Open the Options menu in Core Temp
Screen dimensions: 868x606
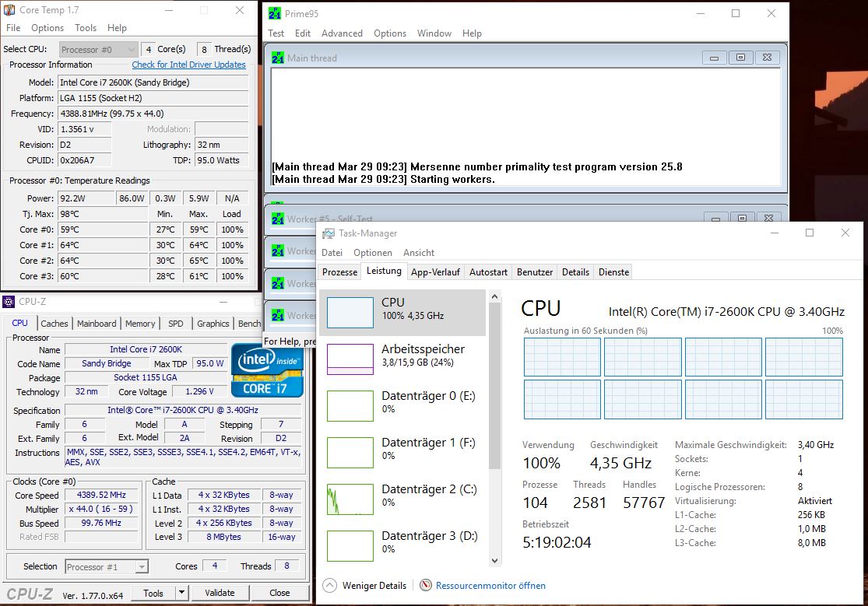(47, 28)
